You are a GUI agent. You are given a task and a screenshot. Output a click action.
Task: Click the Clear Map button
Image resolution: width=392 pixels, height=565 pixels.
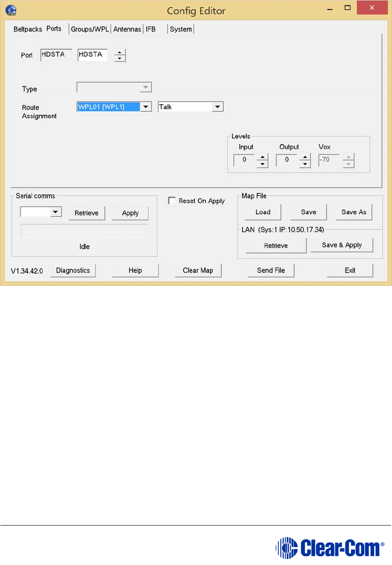point(198,270)
